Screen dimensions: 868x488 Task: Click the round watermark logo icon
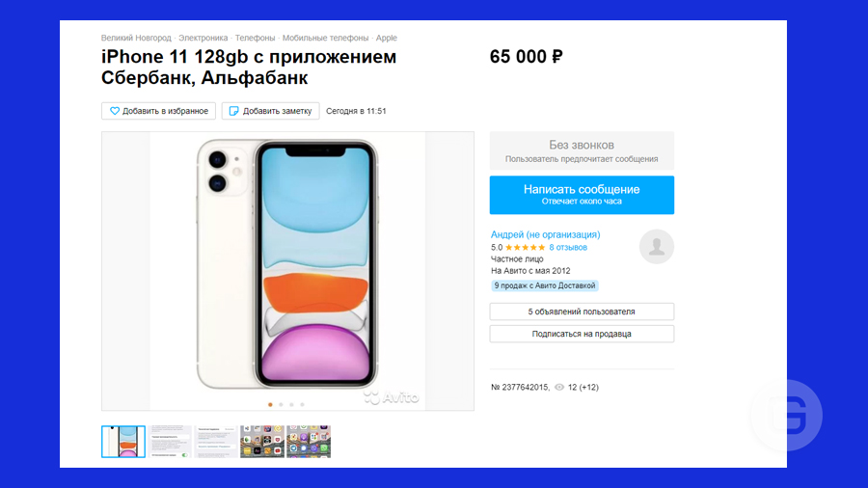click(787, 415)
